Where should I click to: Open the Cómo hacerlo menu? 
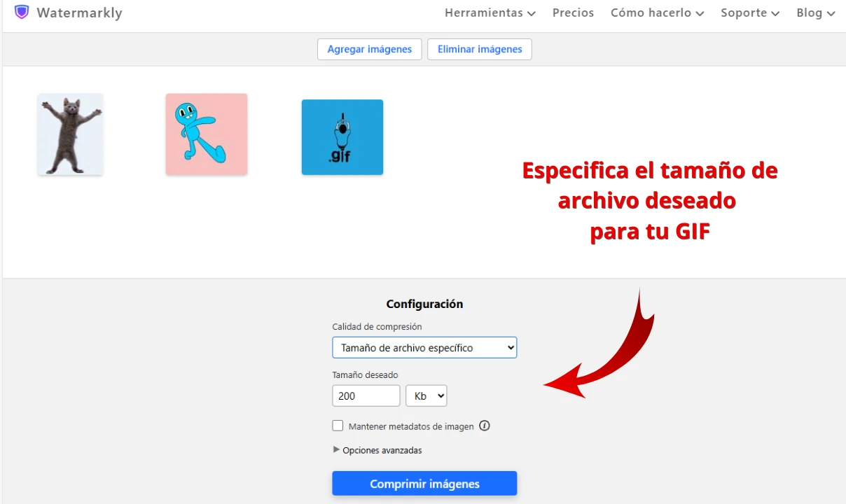coord(657,13)
